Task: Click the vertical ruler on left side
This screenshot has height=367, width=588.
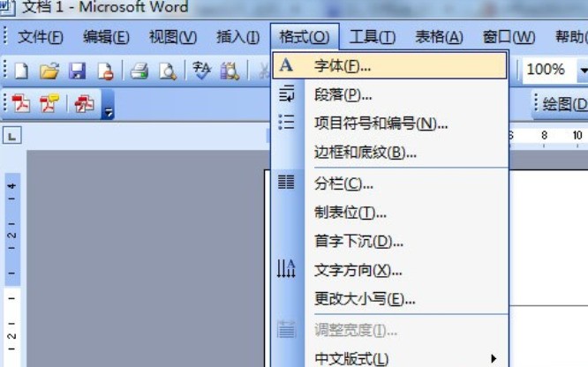Action: pyautogui.click(x=12, y=268)
